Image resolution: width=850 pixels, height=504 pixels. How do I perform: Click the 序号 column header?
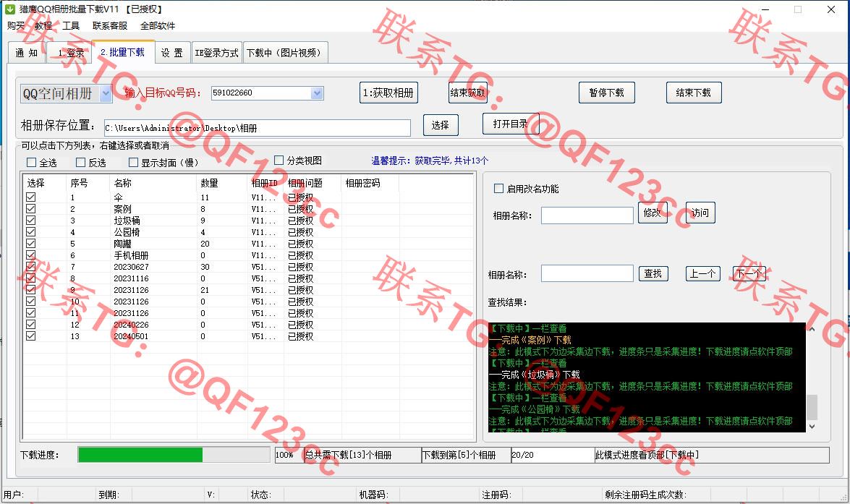pyautogui.click(x=88, y=183)
